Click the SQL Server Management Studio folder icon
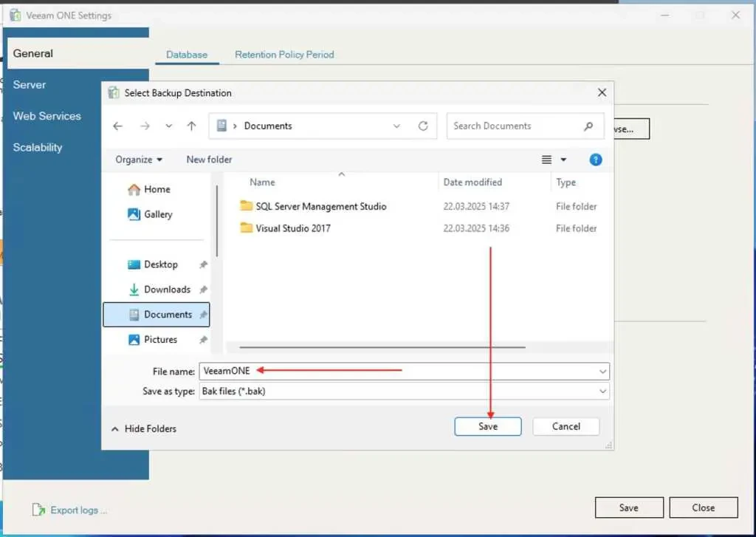 [x=247, y=206]
